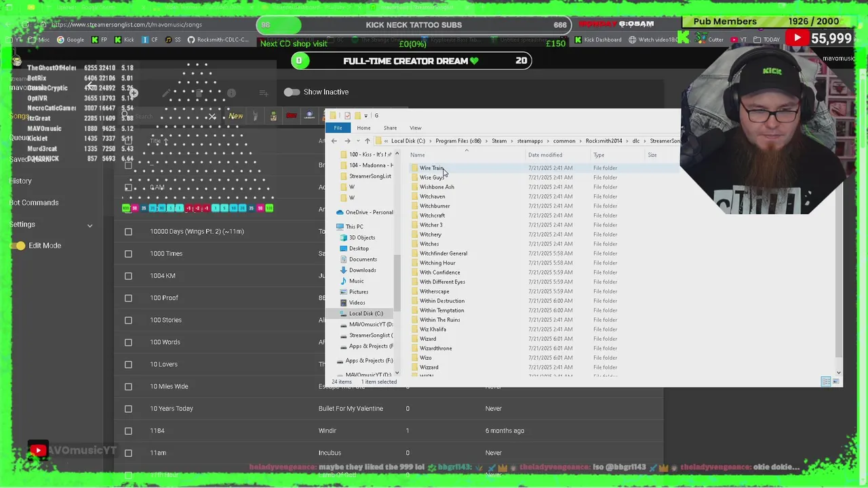Open Kick bookmark in browser
868x488 pixels.
(123, 40)
